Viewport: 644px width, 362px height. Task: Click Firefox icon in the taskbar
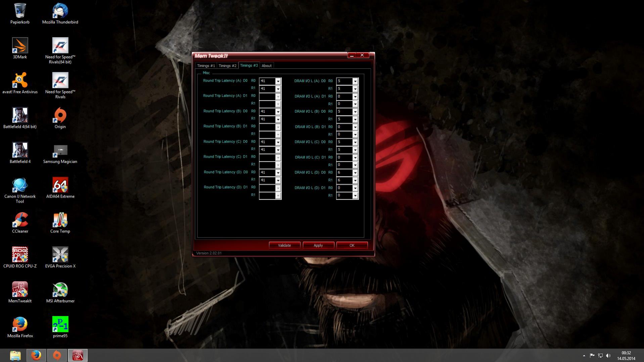coord(36,355)
